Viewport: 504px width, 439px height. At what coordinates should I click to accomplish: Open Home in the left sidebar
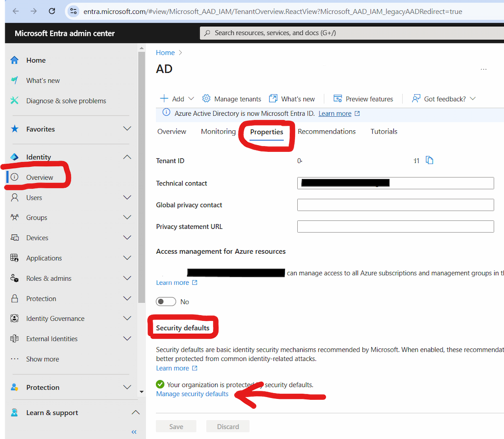[x=36, y=60]
